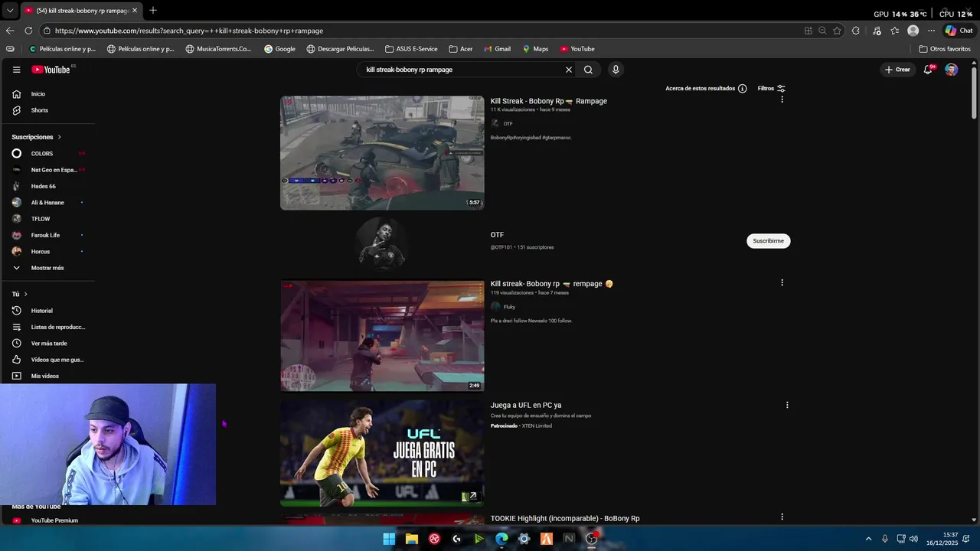Go to the YouTube logo home
The image size is (980, 551).
(x=51, y=70)
